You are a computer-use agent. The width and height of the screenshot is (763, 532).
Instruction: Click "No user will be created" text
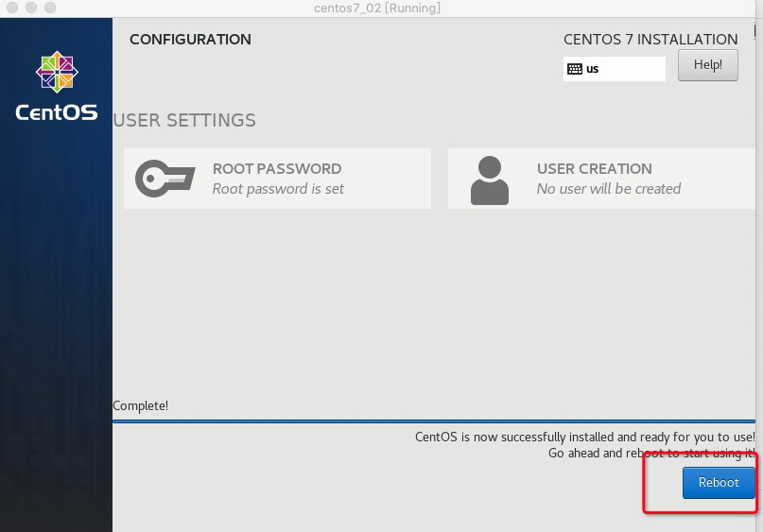coord(608,189)
